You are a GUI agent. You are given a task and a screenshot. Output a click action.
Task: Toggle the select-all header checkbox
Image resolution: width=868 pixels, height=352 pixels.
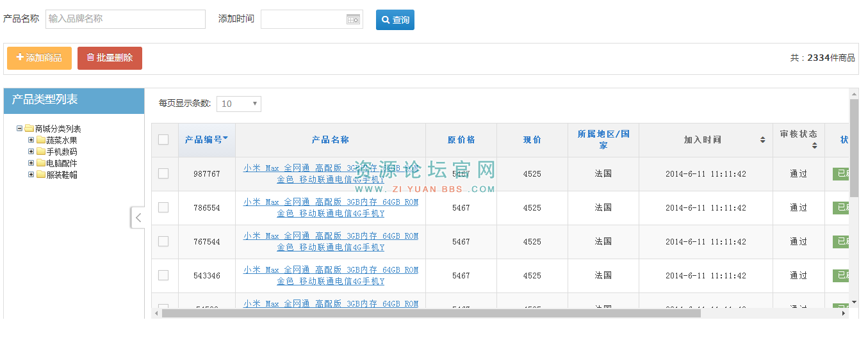pos(163,140)
